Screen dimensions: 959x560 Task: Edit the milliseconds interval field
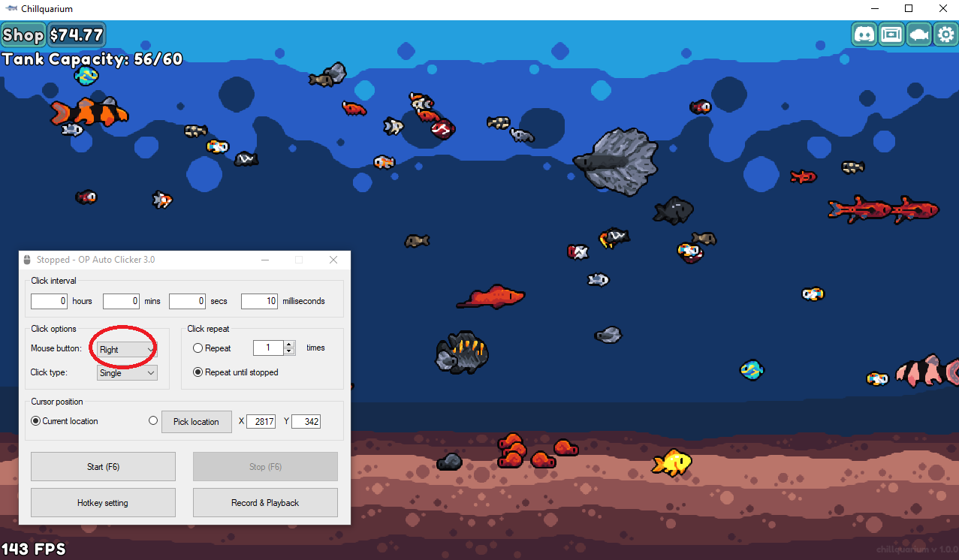tap(260, 301)
